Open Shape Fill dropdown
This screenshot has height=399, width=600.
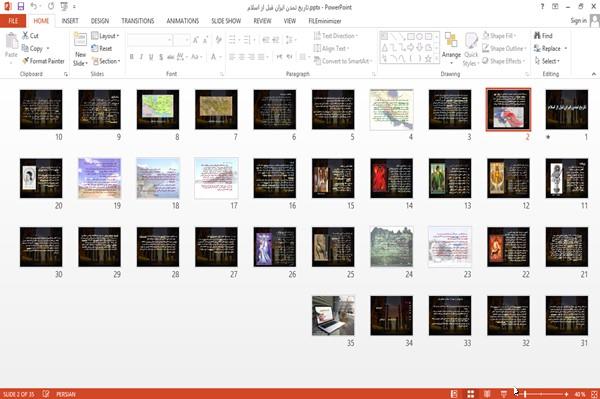[x=499, y=36]
